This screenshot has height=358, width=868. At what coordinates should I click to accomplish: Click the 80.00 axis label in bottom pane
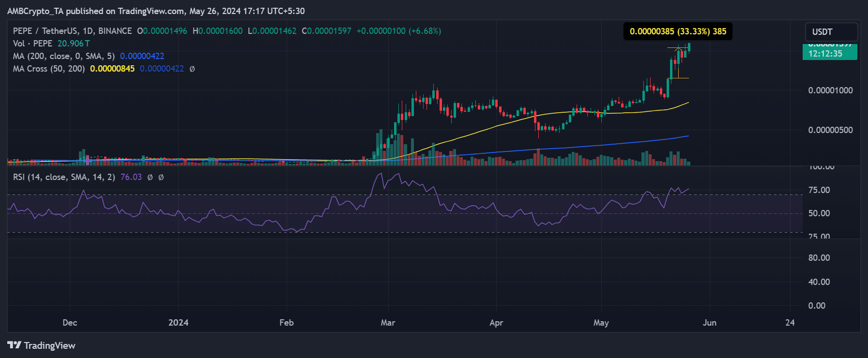tap(819, 258)
